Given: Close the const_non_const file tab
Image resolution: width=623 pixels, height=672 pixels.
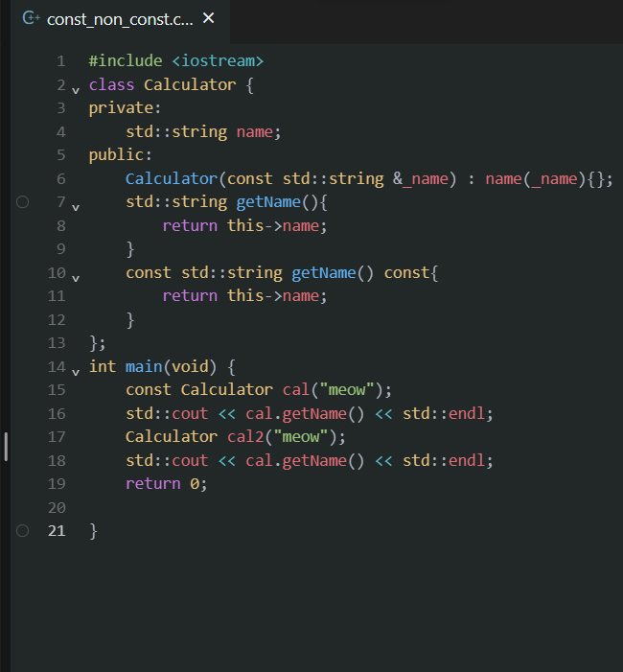Looking at the screenshot, I should tap(209, 18).
